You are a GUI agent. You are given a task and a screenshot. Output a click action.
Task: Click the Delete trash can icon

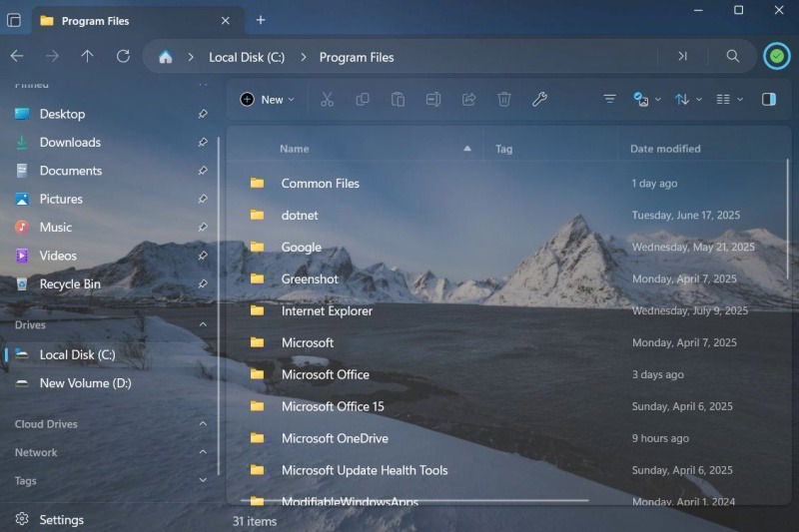(x=504, y=100)
